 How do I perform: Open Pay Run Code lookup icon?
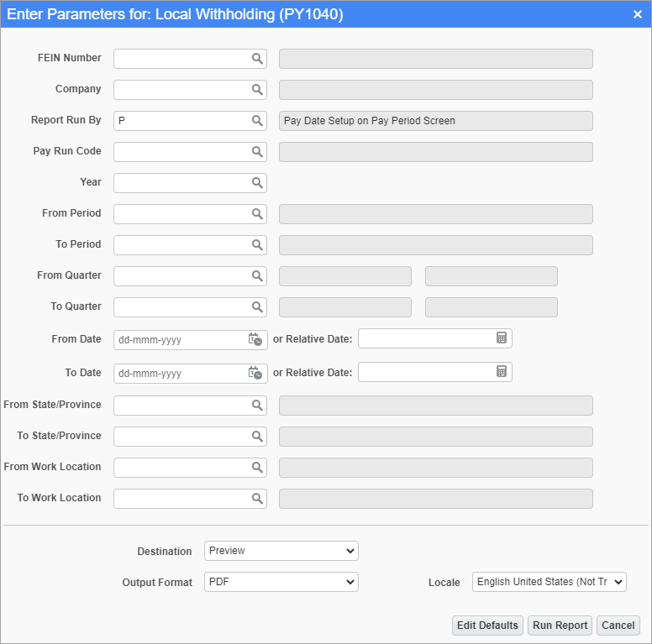pos(257,152)
